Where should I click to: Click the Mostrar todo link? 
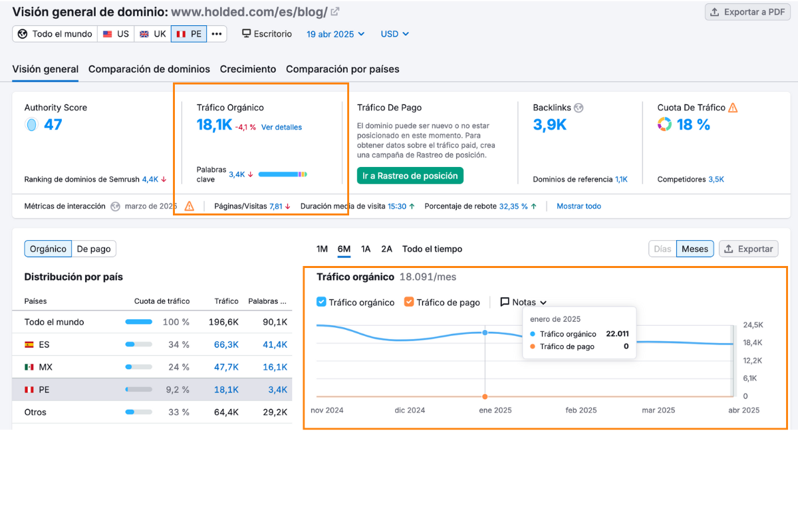579,206
